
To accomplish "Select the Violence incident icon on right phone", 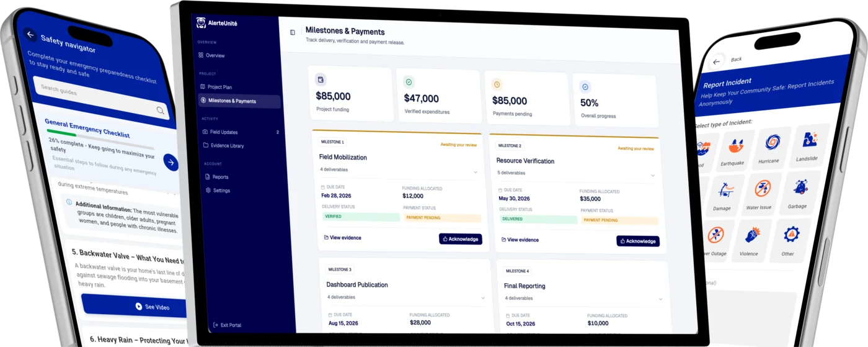I will pyautogui.click(x=752, y=235).
